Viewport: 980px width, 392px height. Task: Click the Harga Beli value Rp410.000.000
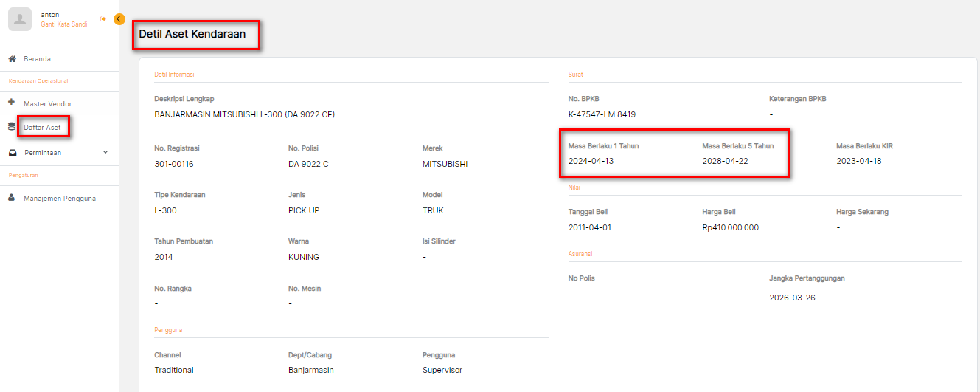tap(730, 227)
